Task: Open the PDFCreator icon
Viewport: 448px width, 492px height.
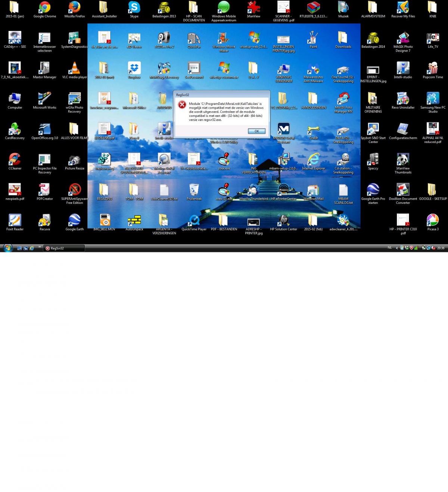Action: pyautogui.click(x=44, y=192)
